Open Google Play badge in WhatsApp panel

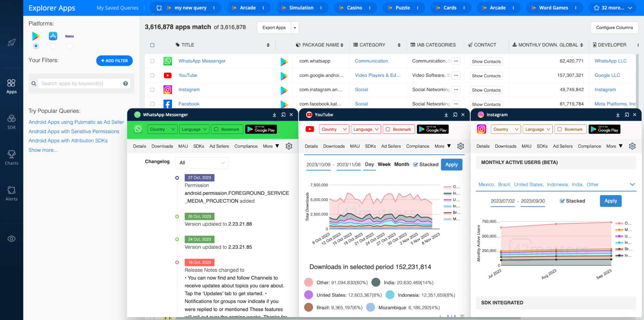[x=261, y=129]
